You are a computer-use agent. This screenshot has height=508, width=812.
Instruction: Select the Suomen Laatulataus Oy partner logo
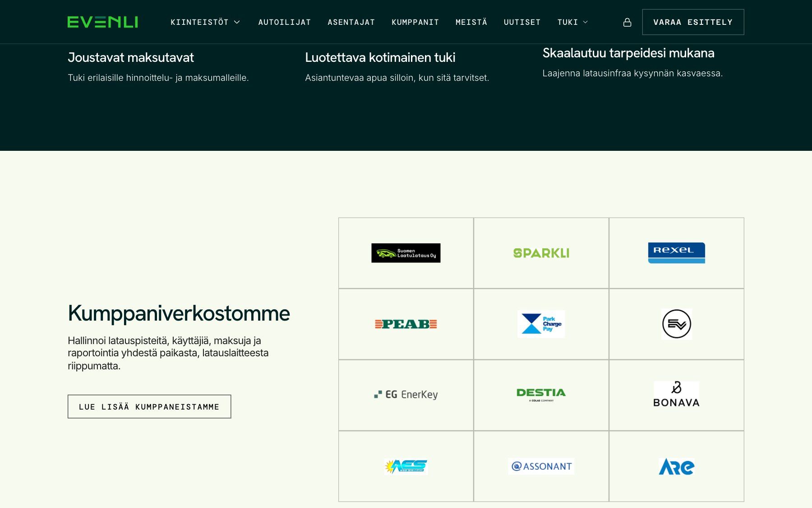[406, 253]
